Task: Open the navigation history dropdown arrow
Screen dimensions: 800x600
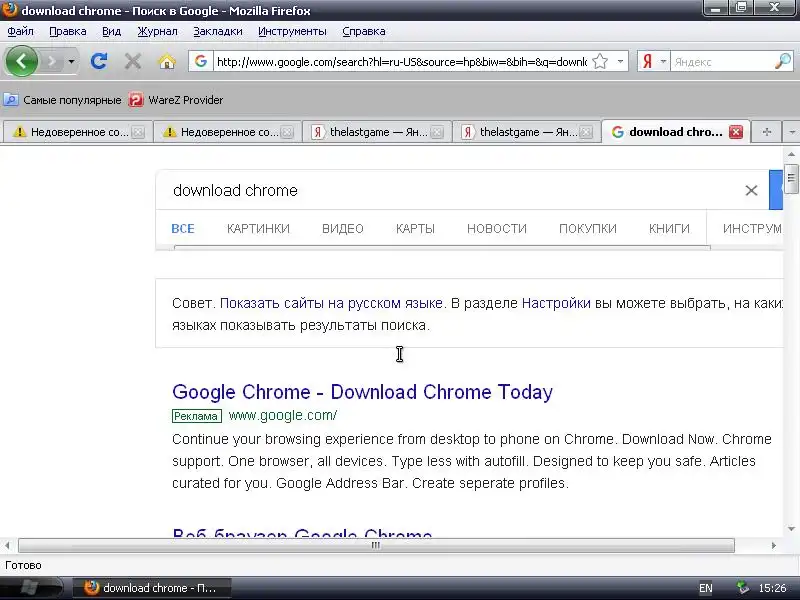Action: [71, 62]
